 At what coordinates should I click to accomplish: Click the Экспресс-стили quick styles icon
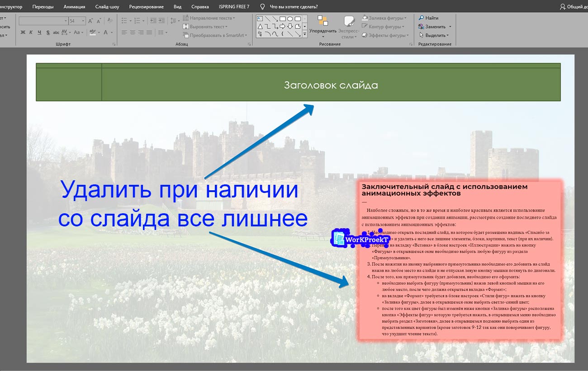pos(349,21)
